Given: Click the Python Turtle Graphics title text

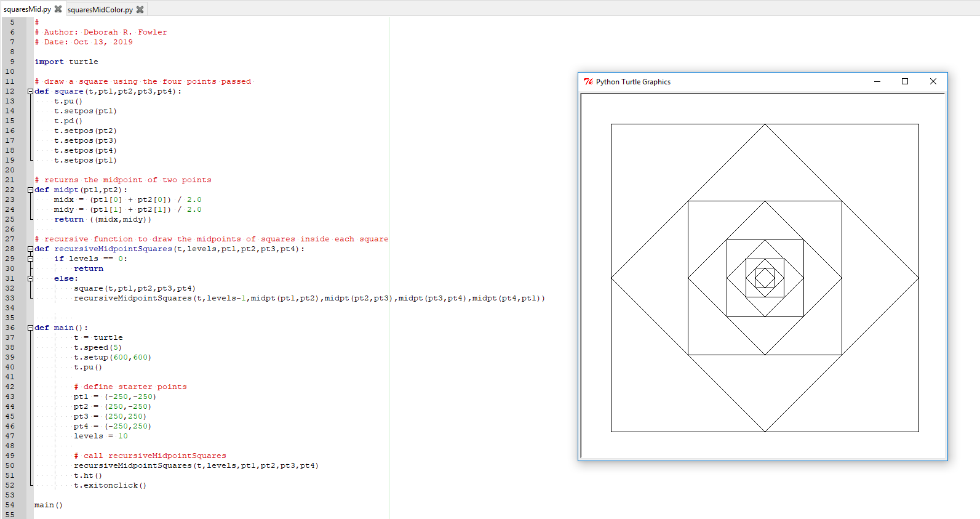Looking at the screenshot, I should pyautogui.click(x=633, y=82).
